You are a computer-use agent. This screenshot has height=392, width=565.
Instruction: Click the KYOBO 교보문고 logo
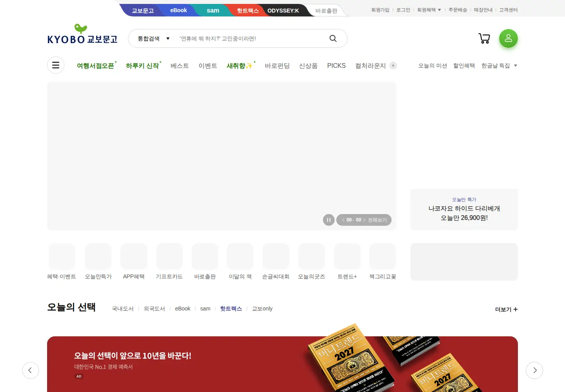coord(82,34)
